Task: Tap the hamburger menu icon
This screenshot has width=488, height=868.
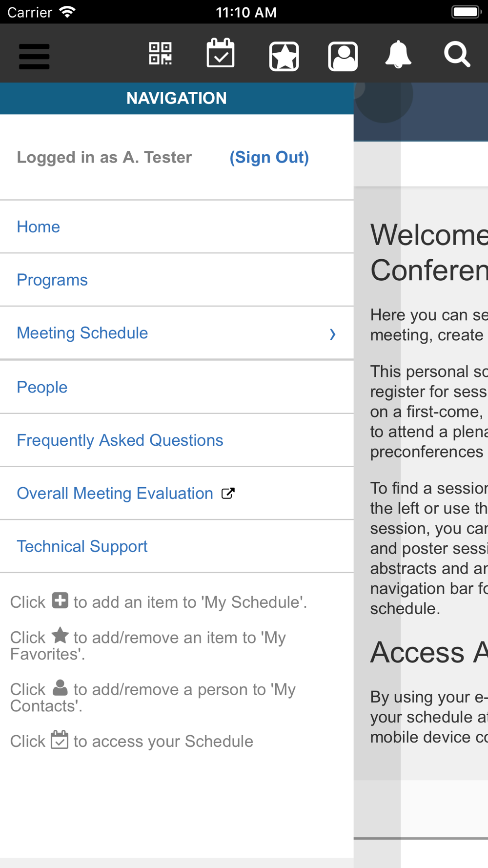Action: click(34, 56)
